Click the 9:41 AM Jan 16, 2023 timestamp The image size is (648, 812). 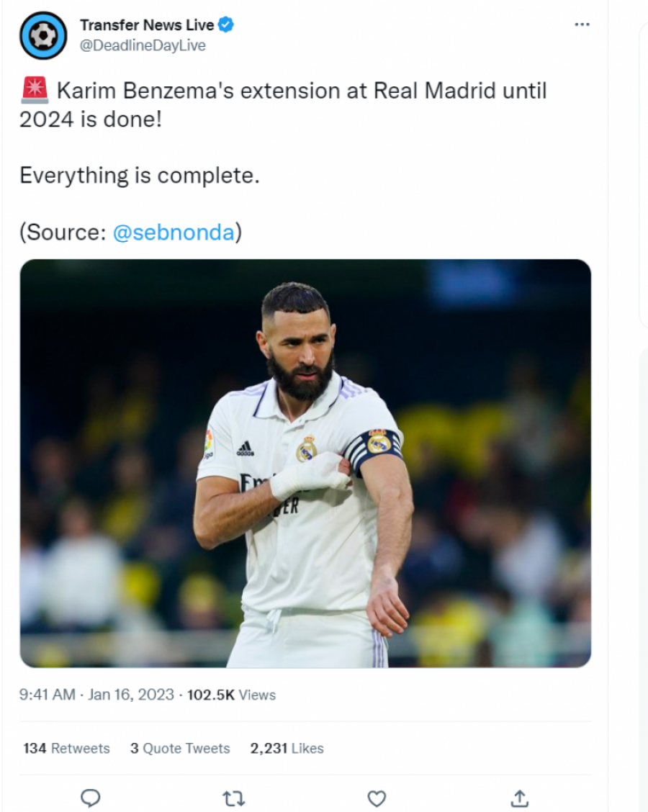[96, 695]
